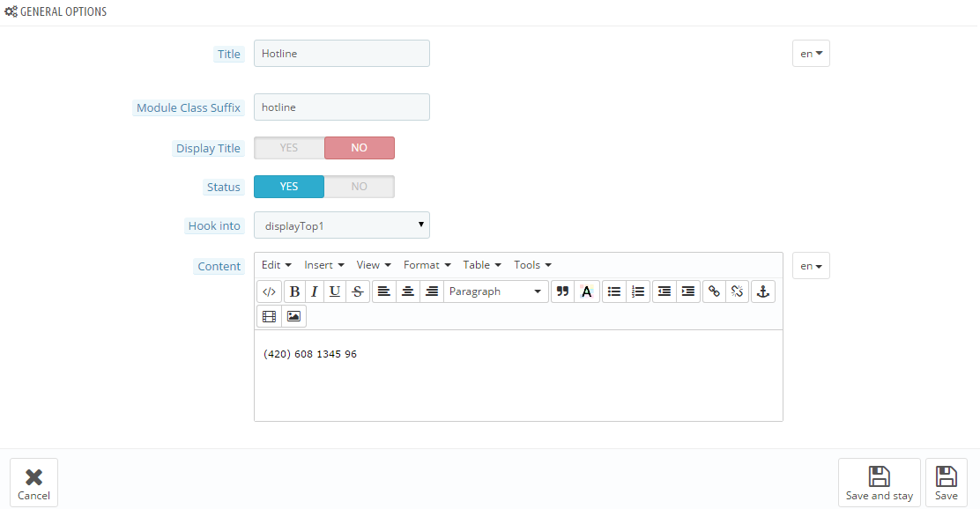Insert an anchor
The height and width of the screenshot is (509, 980).
coord(763,291)
